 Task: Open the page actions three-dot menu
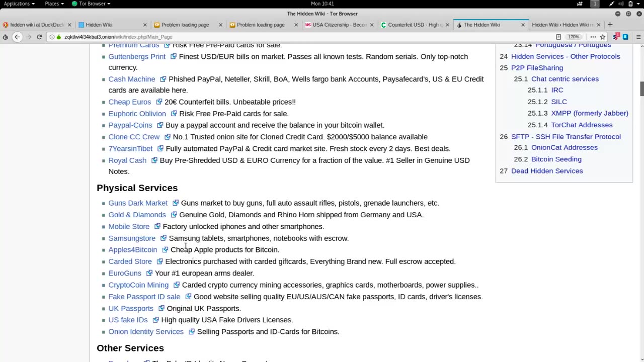(x=593, y=37)
